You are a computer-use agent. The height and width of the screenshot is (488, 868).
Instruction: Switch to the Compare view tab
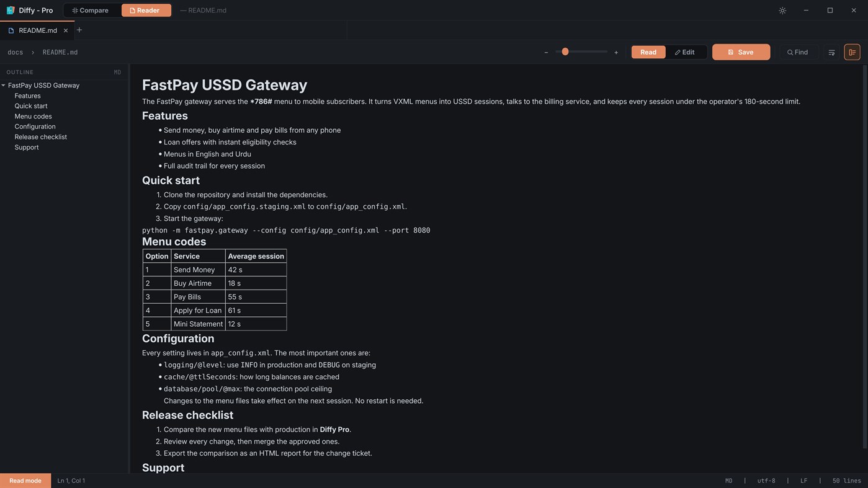(90, 10)
